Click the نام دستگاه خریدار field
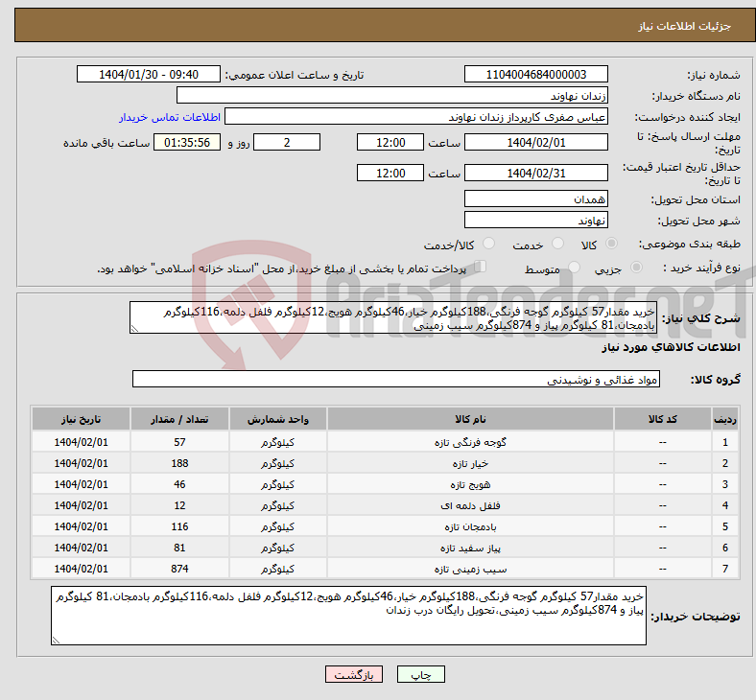The height and width of the screenshot is (700, 756). click(x=392, y=96)
